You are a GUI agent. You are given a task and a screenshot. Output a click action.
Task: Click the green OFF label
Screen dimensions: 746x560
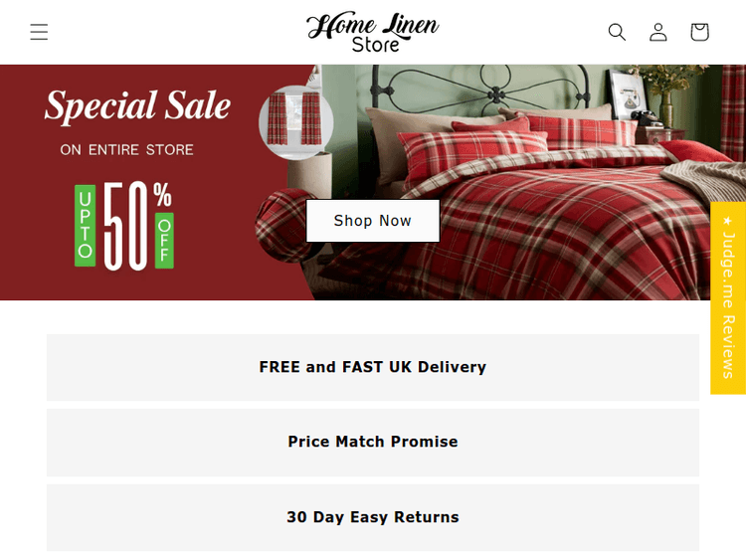164,241
